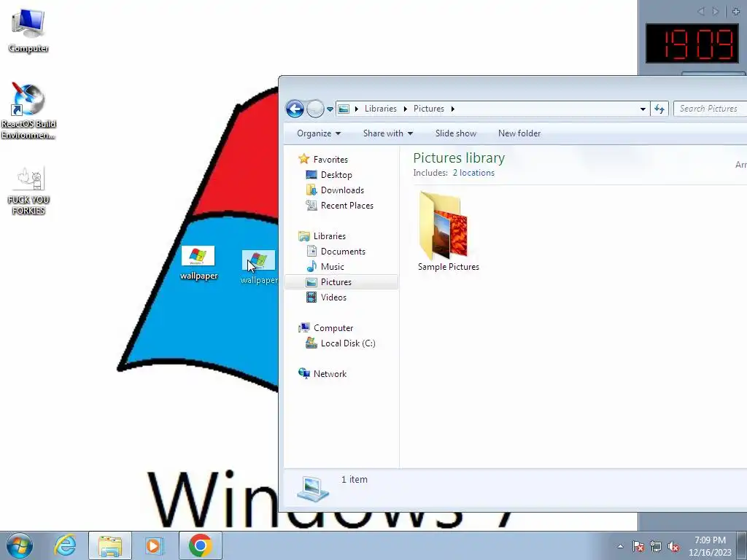Screen dimensions: 747x560
Task: Go back in Explorer navigation
Action: 295,109
